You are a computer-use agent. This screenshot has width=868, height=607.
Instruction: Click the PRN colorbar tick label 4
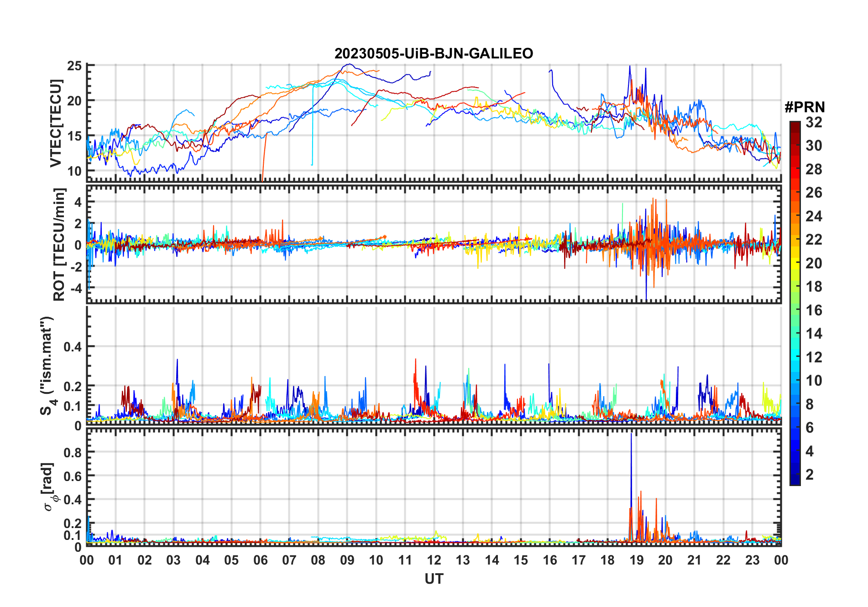pyautogui.click(x=810, y=451)
